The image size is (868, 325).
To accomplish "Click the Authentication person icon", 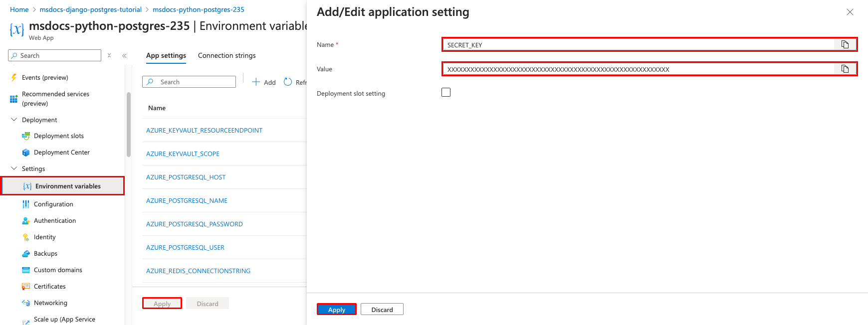I will 26,221.
